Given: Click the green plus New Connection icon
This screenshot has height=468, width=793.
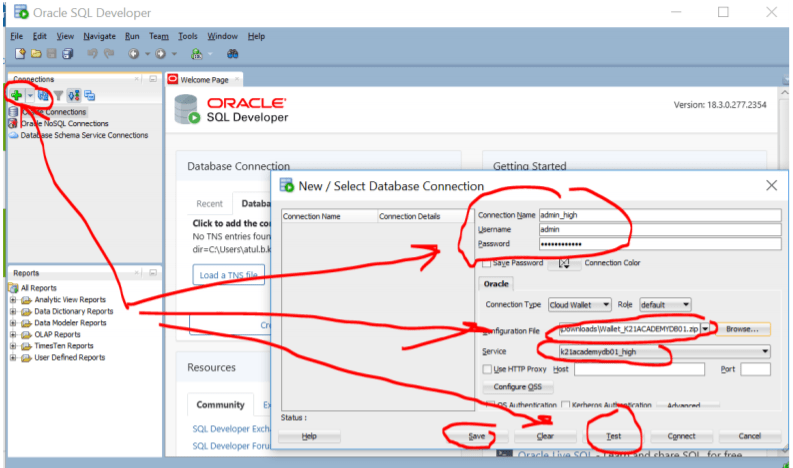Looking at the screenshot, I should click(16, 95).
